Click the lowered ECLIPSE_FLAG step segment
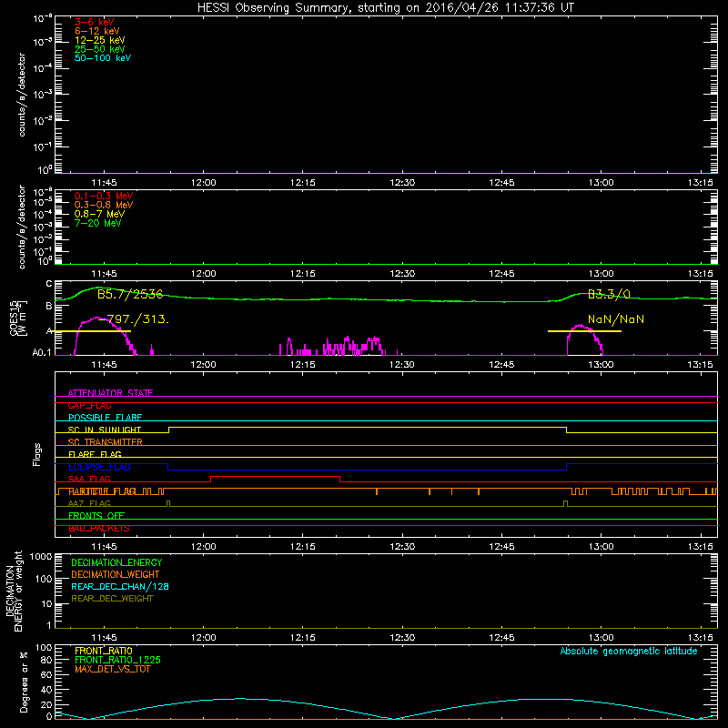The image size is (728, 728). pos(368,470)
